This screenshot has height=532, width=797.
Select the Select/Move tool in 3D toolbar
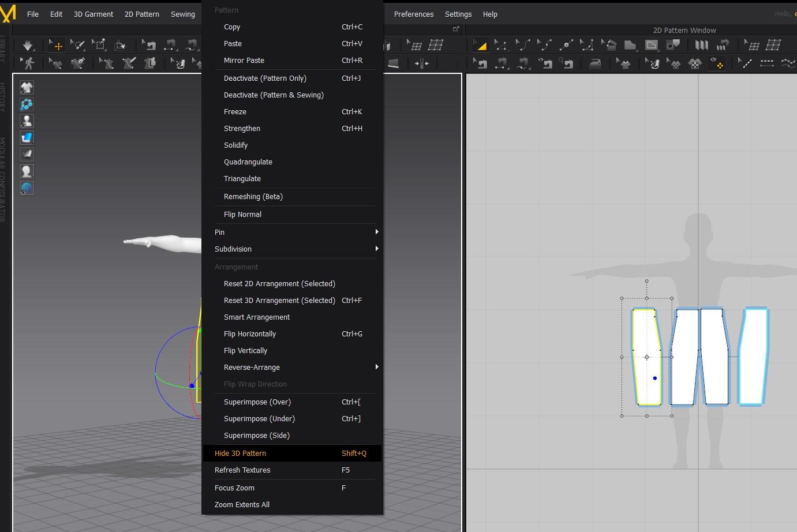point(57,46)
